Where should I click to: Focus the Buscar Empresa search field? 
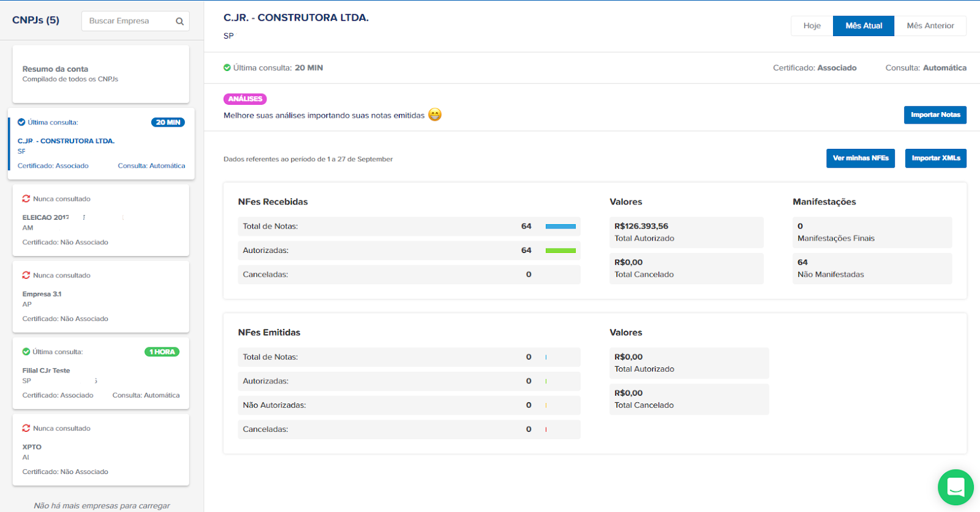tap(135, 21)
